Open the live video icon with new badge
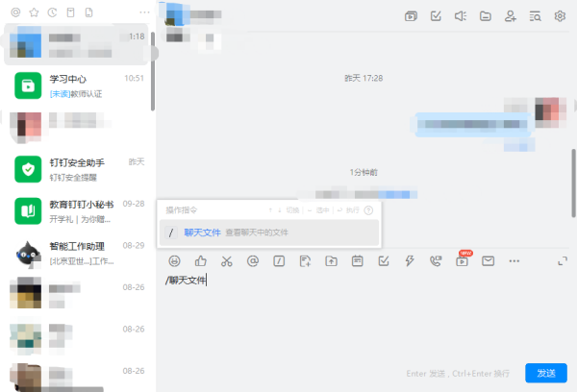The image size is (577, 392). pos(463,260)
